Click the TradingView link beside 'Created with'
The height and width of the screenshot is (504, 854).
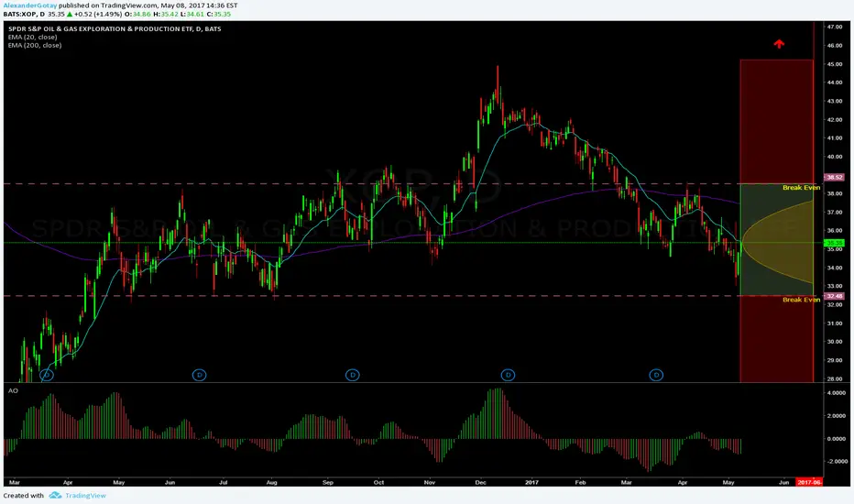pyautogui.click(x=85, y=495)
